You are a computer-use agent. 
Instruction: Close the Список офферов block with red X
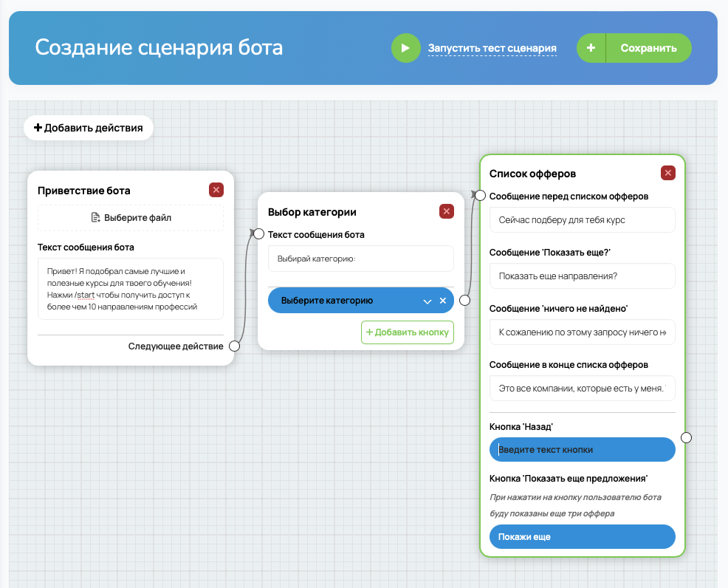[x=668, y=173]
